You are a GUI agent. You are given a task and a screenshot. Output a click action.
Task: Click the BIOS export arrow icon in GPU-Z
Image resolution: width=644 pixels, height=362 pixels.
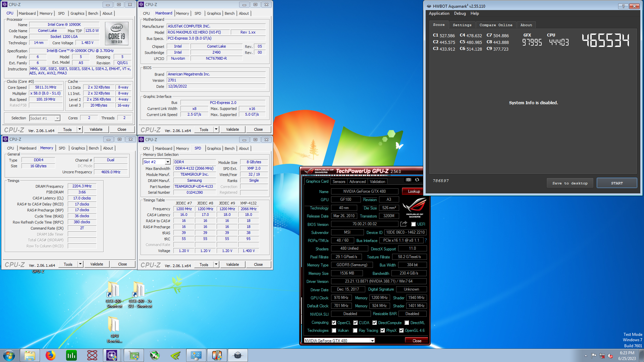point(404,224)
